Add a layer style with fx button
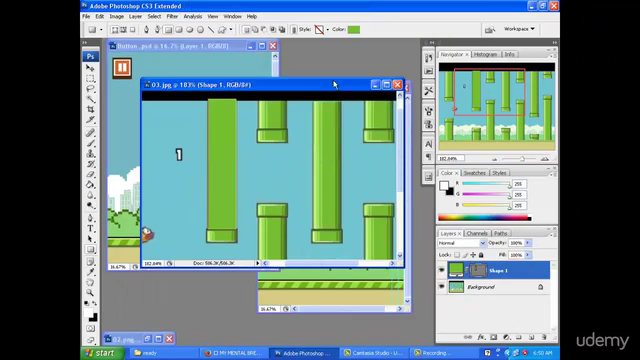Viewport: 640px width, 360px height. 481,337
